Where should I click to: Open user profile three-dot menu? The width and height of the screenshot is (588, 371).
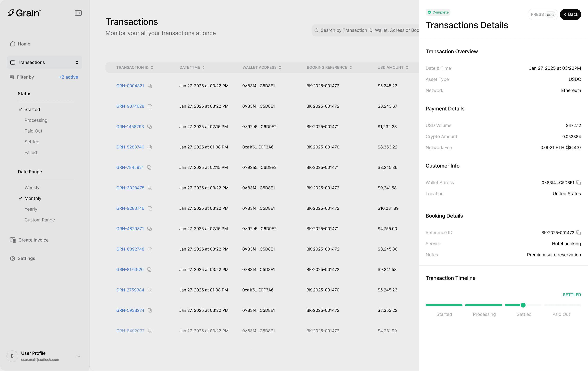(78, 356)
